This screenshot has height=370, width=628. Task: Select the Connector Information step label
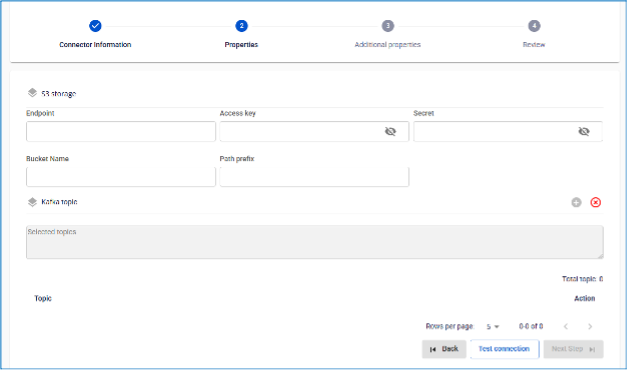click(x=95, y=45)
